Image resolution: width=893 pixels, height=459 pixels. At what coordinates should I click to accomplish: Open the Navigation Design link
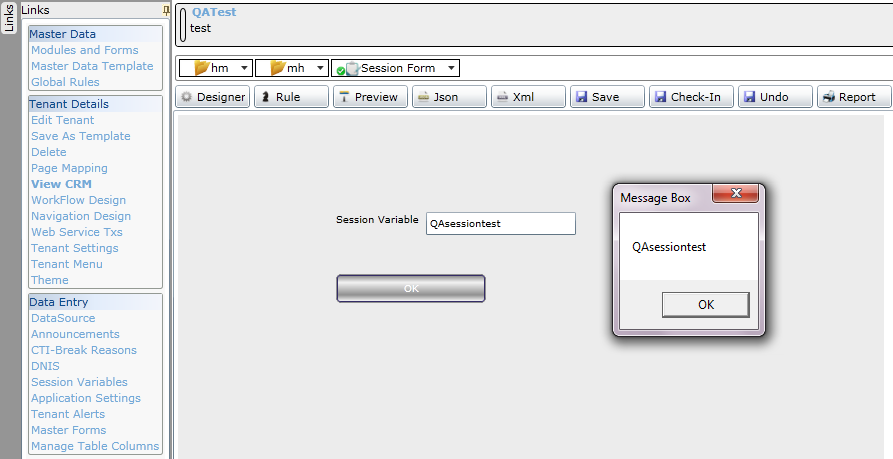(x=81, y=216)
